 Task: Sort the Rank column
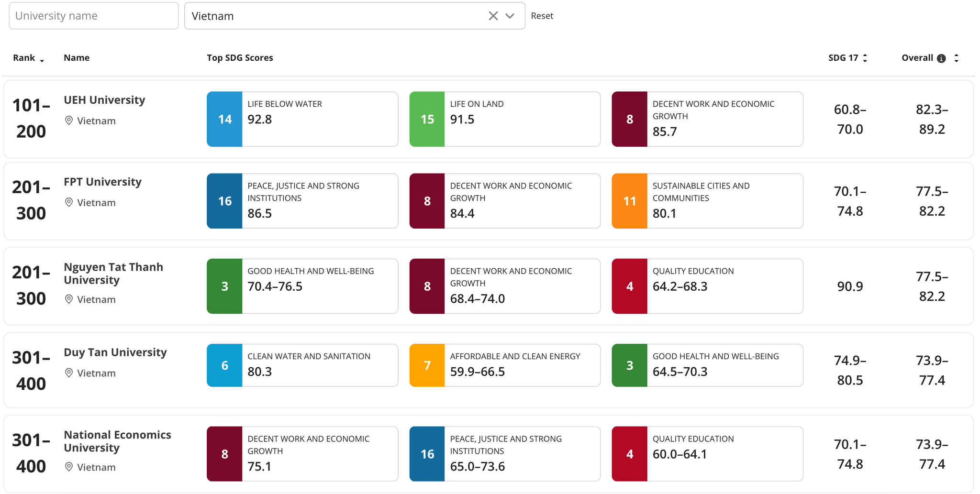pyautogui.click(x=28, y=58)
